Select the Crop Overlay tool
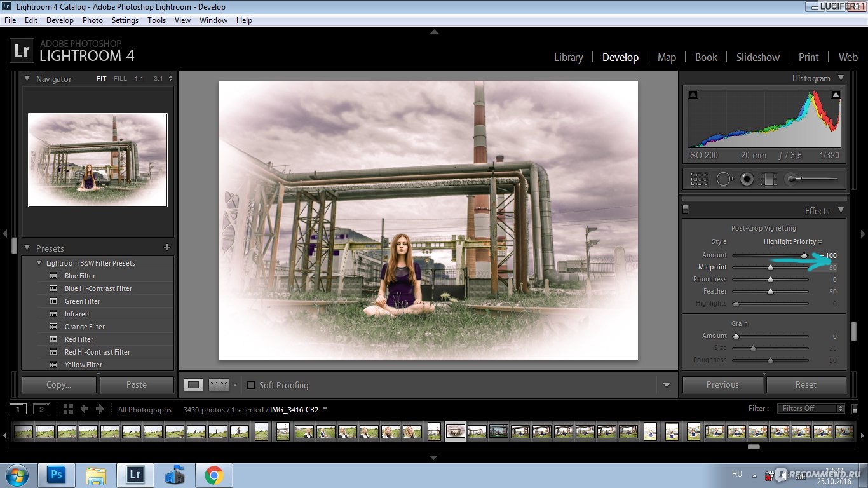Screen dimensions: 868x488 point(699,179)
